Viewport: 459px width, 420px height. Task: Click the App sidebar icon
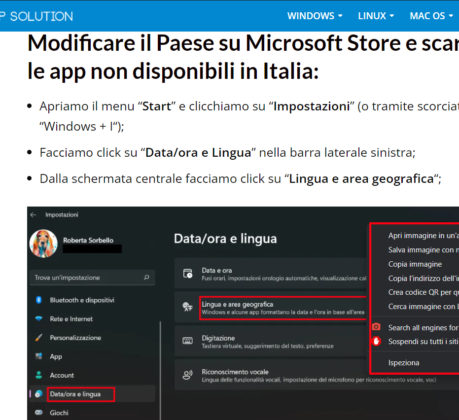pyautogui.click(x=39, y=356)
